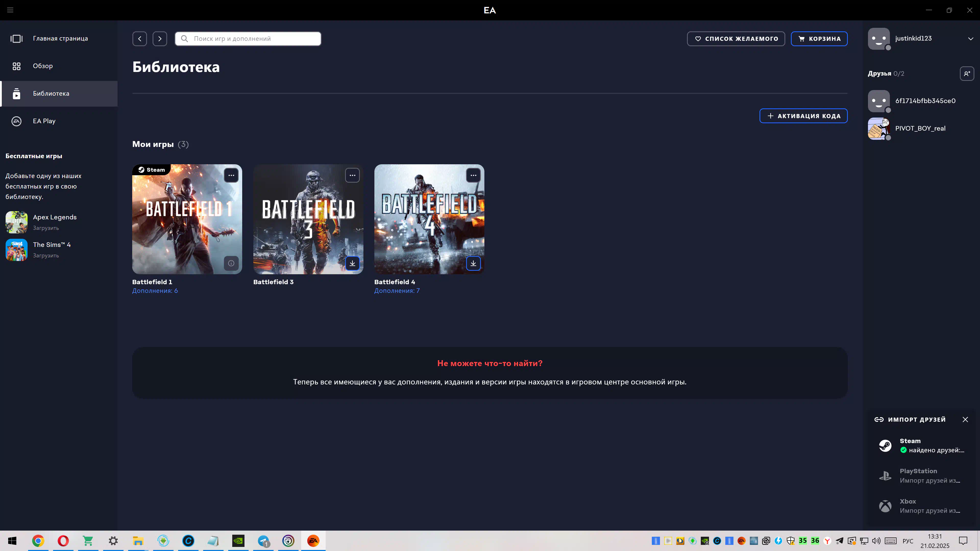Open the Список желаемого wishlist
The height and width of the screenshot is (551, 980).
pyautogui.click(x=736, y=39)
